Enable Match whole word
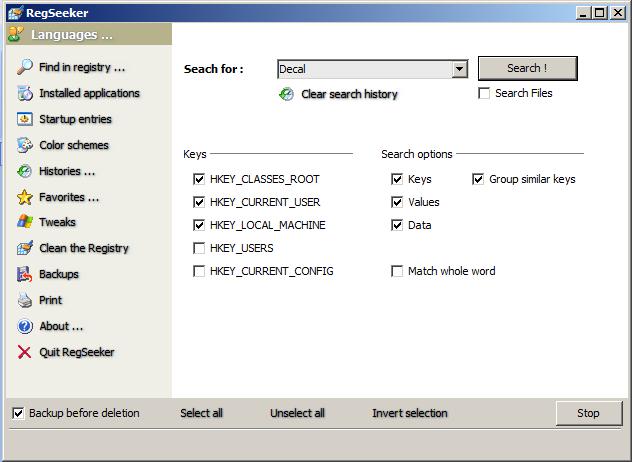 (397, 271)
